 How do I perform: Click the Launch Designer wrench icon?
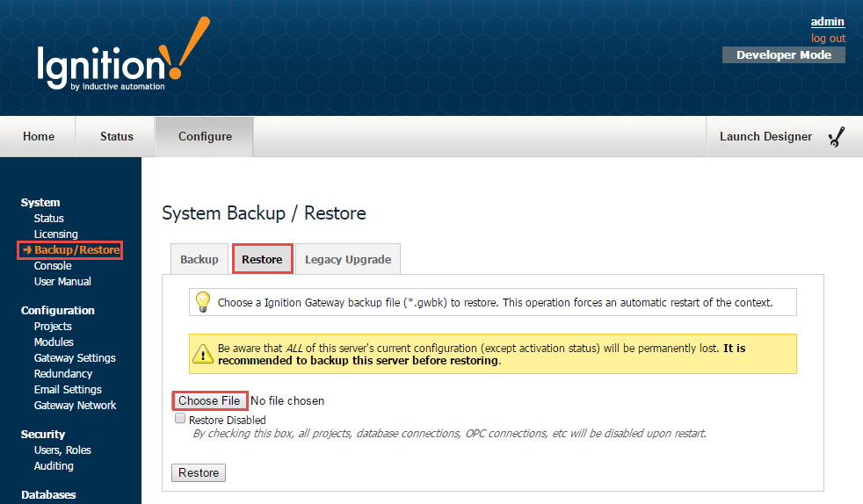click(837, 137)
